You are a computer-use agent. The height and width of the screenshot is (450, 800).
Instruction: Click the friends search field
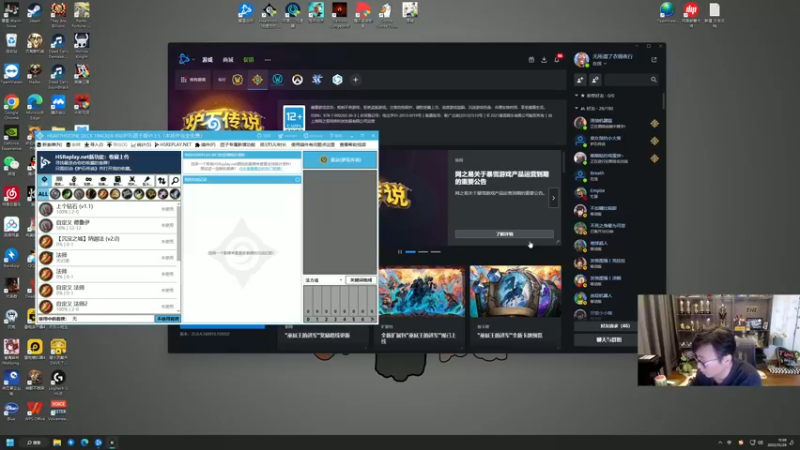pos(632,80)
